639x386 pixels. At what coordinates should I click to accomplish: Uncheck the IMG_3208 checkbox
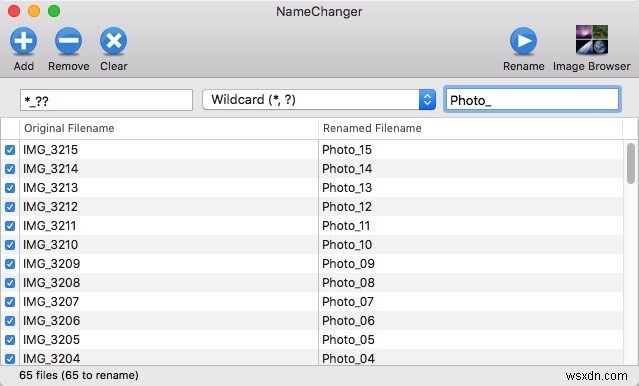10,283
